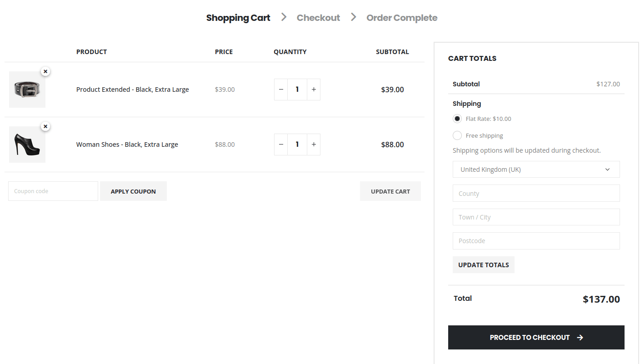Click the Apply Coupon button
Screen dimensions: 640x364
coord(133,191)
